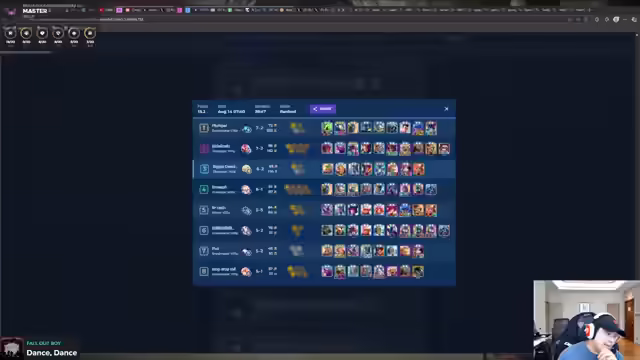
Task: Click the gold trait icons in fourth-place row
Action: pos(298,189)
